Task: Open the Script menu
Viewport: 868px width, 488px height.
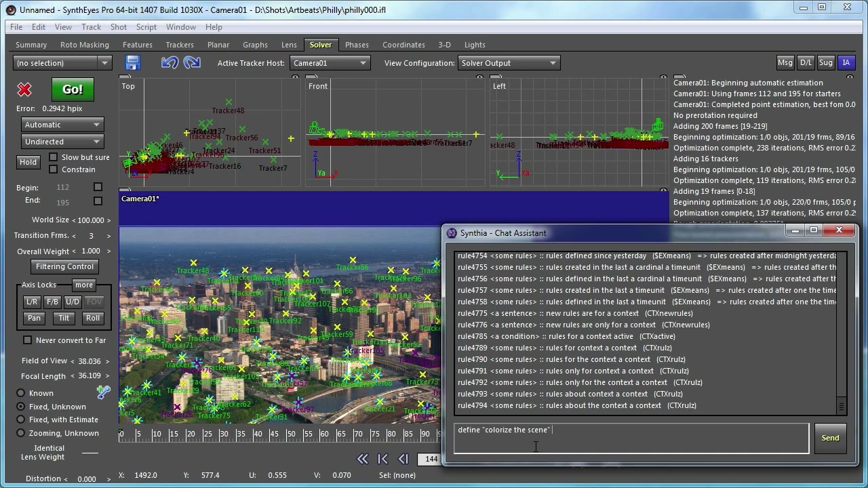Action: (146, 27)
